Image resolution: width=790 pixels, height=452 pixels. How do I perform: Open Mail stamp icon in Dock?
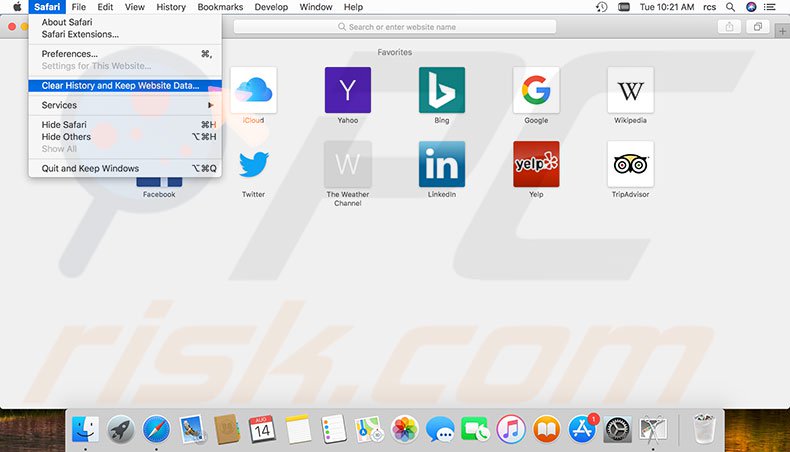click(192, 429)
